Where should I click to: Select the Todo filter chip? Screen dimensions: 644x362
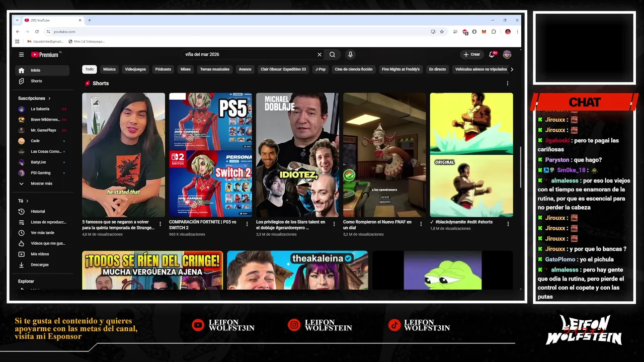(90, 69)
